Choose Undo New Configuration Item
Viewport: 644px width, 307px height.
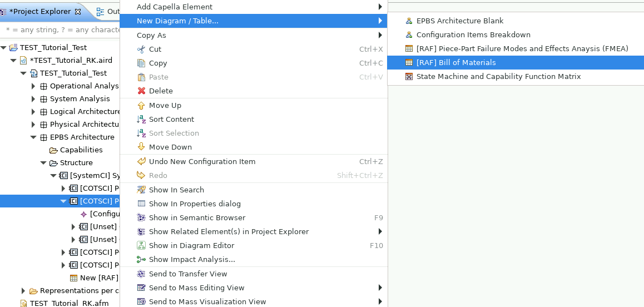point(254,161)
